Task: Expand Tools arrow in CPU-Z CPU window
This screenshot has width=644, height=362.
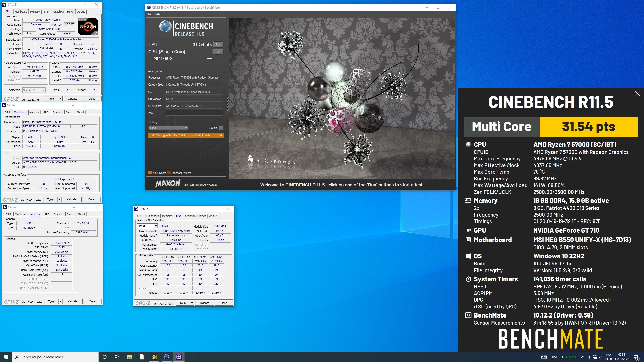Action: [60, 99]
